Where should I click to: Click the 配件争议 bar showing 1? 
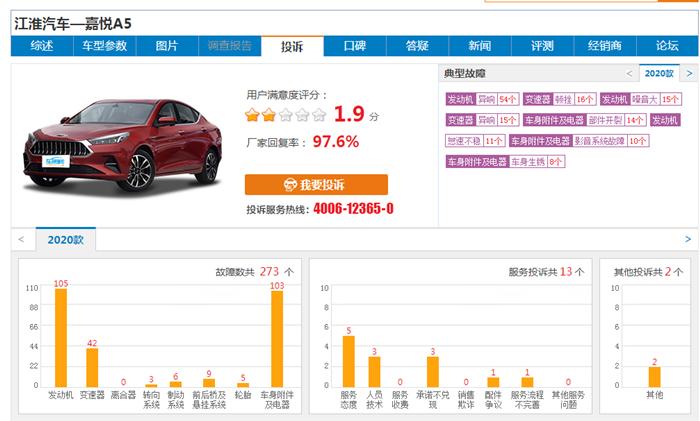[493, 382]
